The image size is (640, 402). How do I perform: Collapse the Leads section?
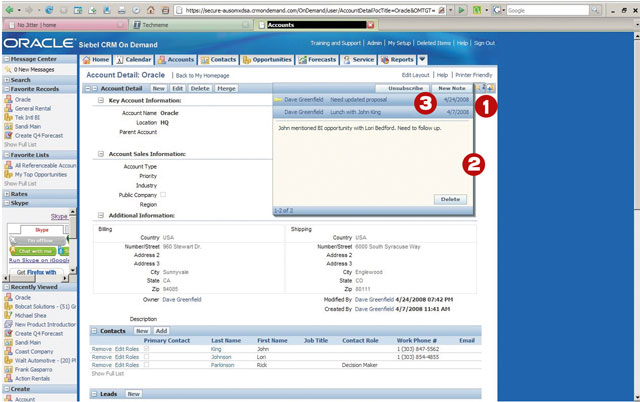pos(94,394)
